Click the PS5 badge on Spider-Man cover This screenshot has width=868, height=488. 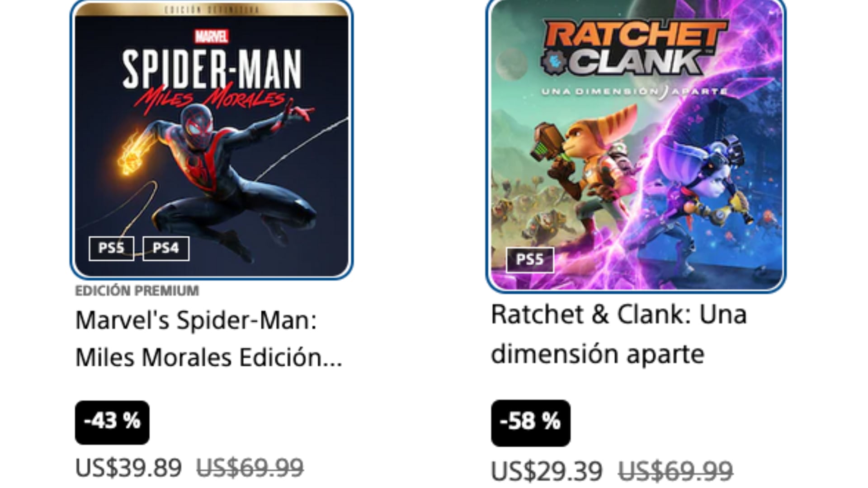click(111, 249)
